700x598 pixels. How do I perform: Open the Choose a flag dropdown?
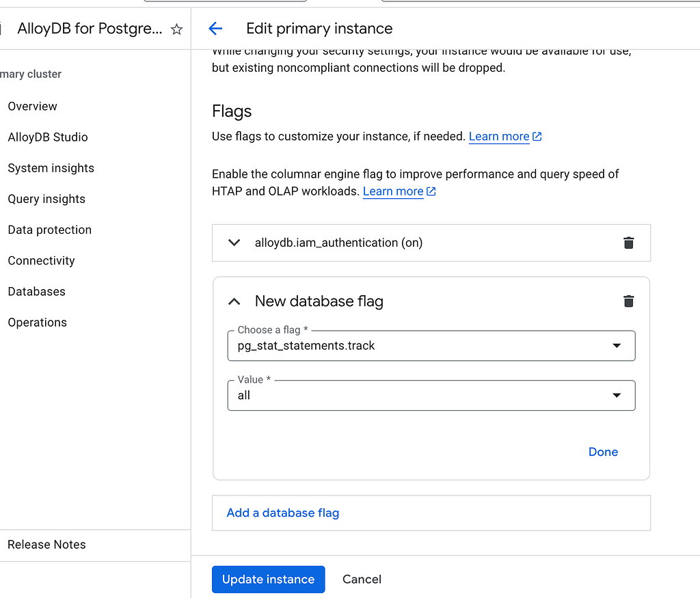coord(431,345)
